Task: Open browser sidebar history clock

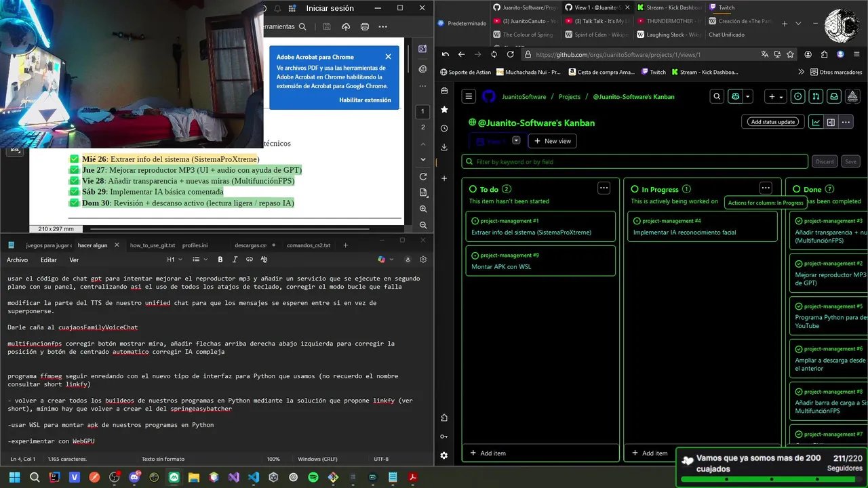Action: (443, 128)
